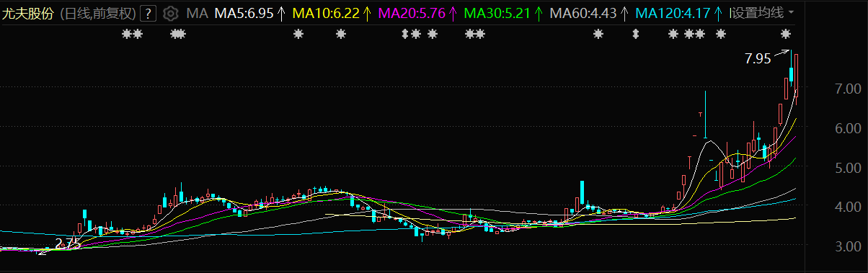Click the 7.95 high price annotation
Image resolution: width=868 pixels, height=273 pixels.
(758, 59)
